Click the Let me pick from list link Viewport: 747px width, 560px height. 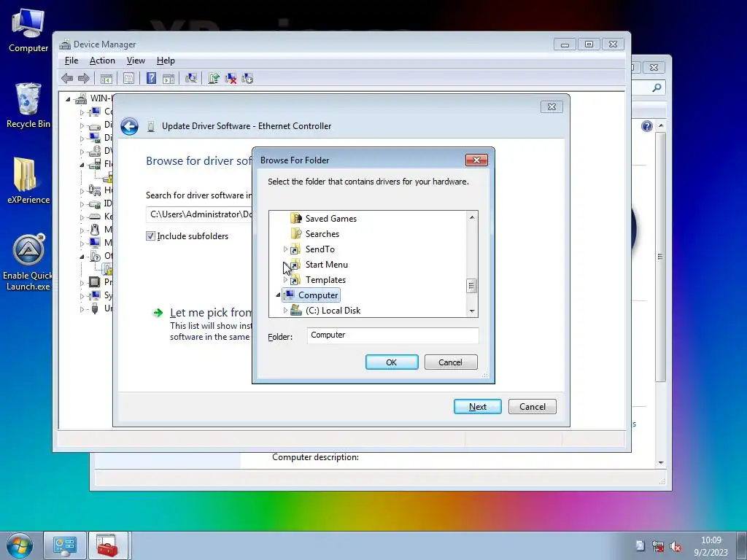[x=211, y=312]
